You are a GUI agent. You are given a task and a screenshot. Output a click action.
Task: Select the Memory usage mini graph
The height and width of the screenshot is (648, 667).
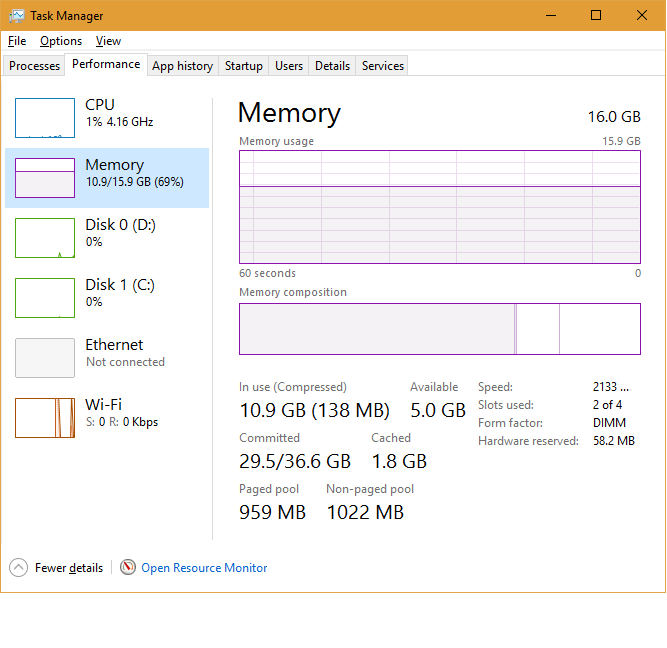(x=45, y=178)
